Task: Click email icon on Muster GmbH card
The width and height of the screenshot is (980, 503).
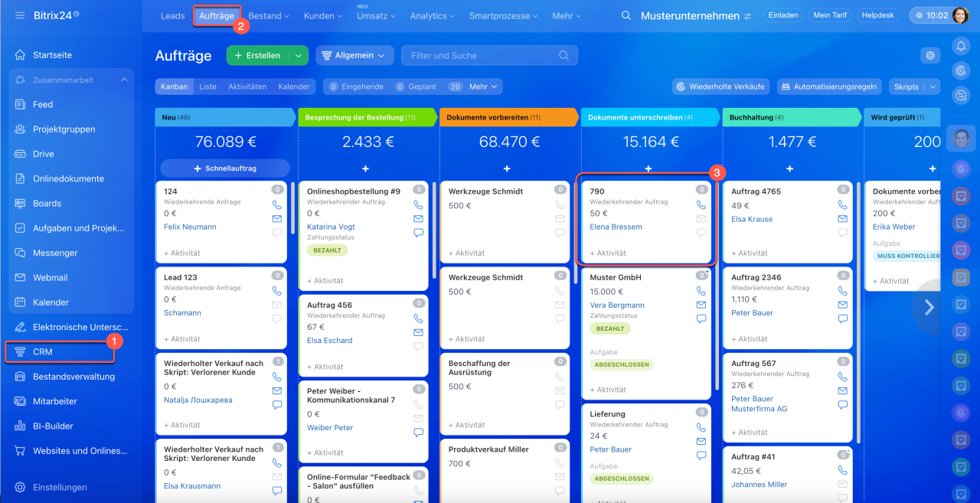Action: [x=701, y=305]
